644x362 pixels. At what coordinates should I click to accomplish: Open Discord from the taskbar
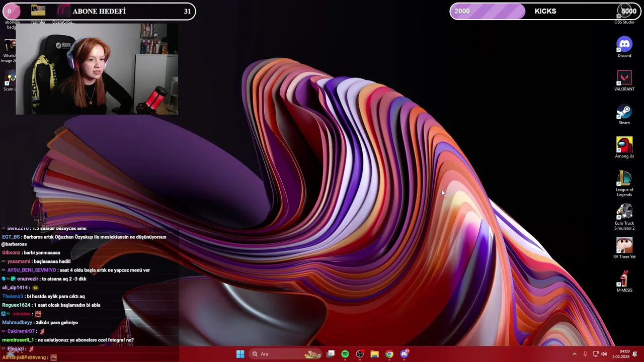pos(404,354)
